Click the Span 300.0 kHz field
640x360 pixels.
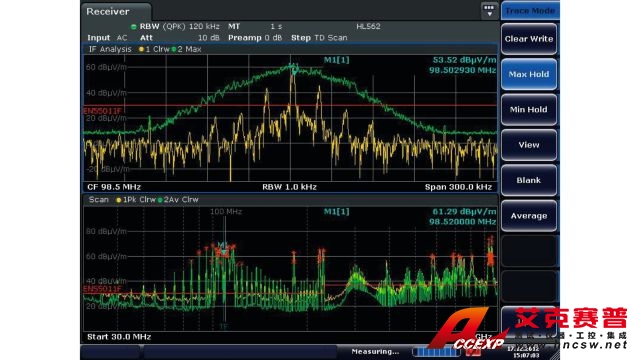click(x=458, y=187)
